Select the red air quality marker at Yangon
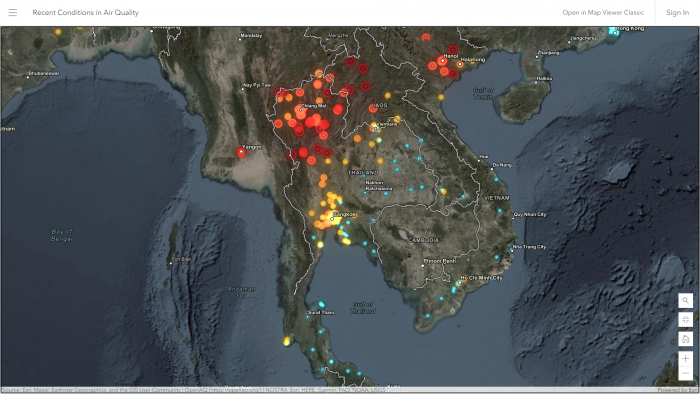The height and width of the screenshot is (394, 700). coord(242,152)
